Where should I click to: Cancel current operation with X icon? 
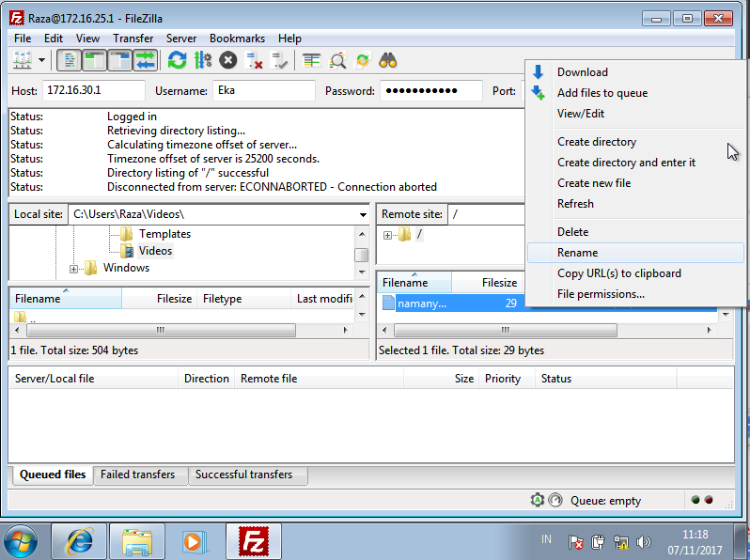[228, 60]
